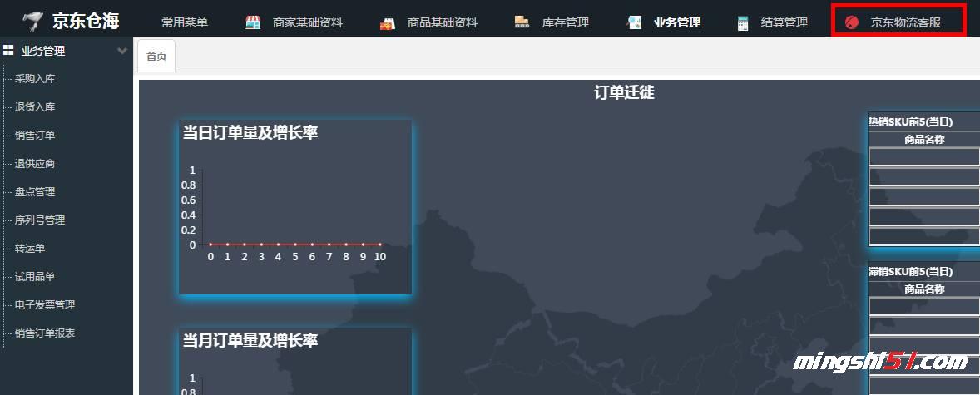The image size is (980, 395).
Task: Click the first row under 热销SKU前5(当日)
Action: click(x=923, y=156)
